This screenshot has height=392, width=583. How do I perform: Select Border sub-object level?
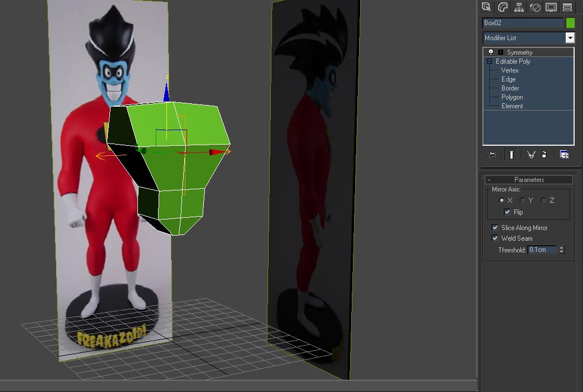pyautogui.click(x=510, y=88)
